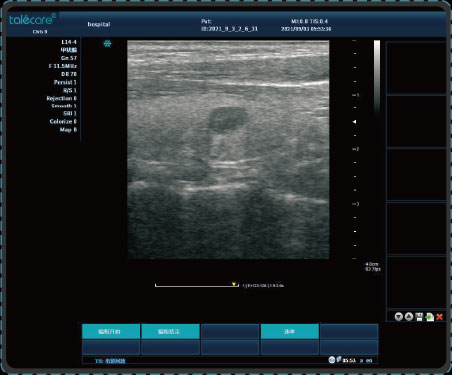Click the white focus position triangle on depth scale
The width and height of the screenshot is (452, 375).
click(x=355, y=122)
